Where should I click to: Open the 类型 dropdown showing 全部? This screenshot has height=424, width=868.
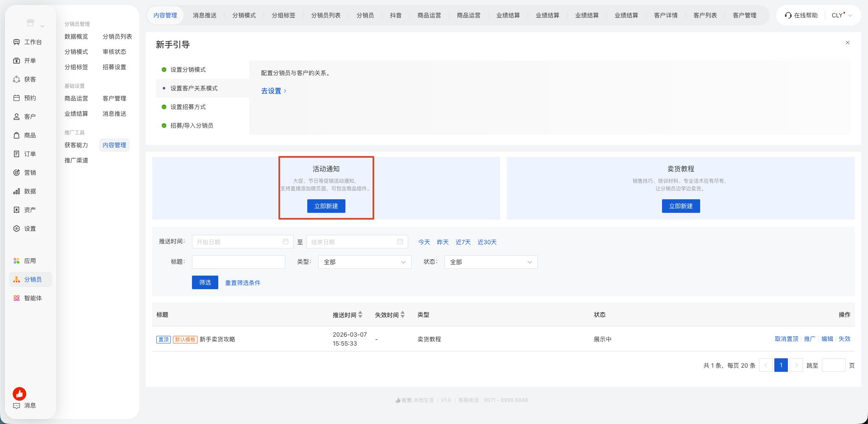coord(364,262)
